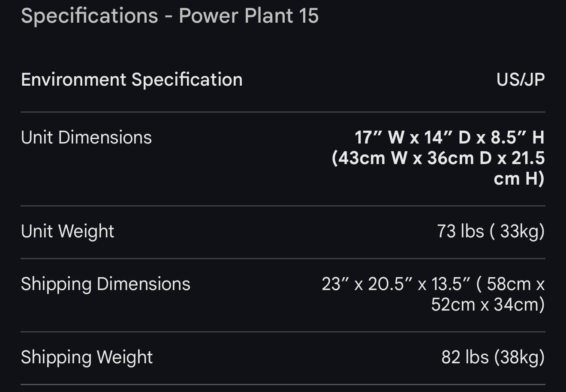Click the 52cm x 34cm shipping text
This screenshot has height=392, width=566.
pyautogui.click(x=487, y=305)
